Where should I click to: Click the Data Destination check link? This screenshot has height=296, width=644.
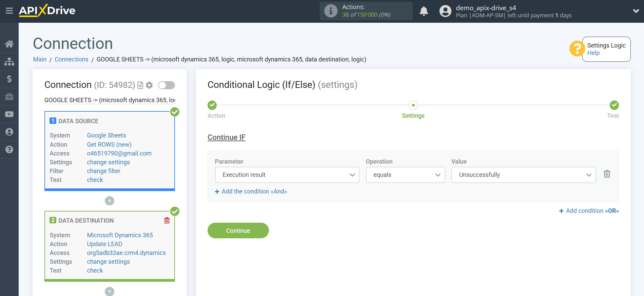coord(95,271)
